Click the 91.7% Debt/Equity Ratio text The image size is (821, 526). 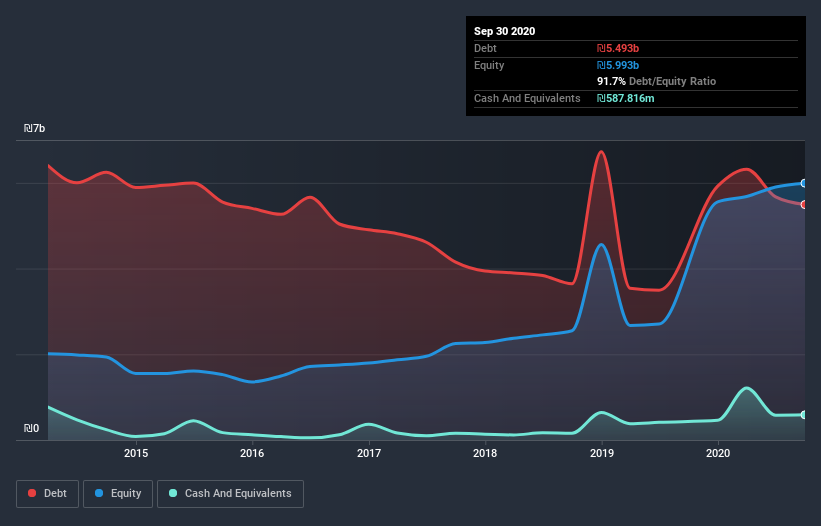point(657,81)
